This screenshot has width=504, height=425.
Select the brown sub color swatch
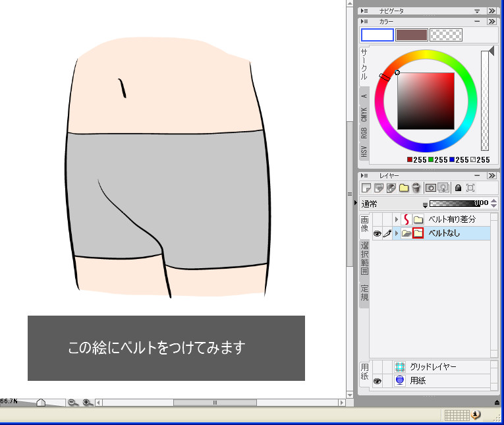pyautogui.click(x=411, y=35)
